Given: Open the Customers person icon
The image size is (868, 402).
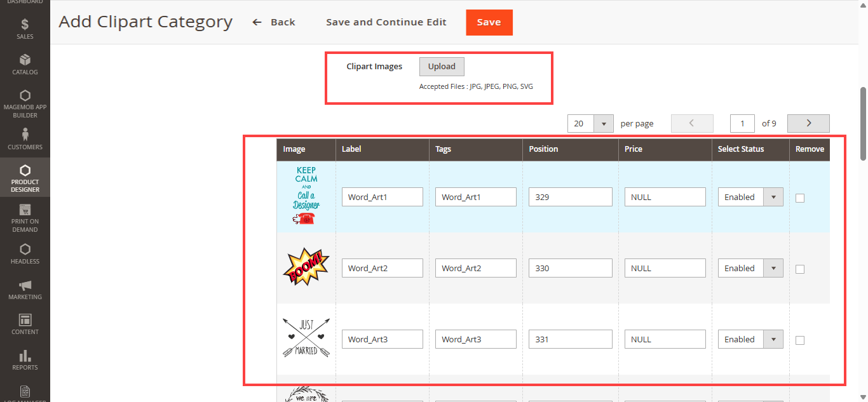Looking at the screenshot, I should 25,135.
